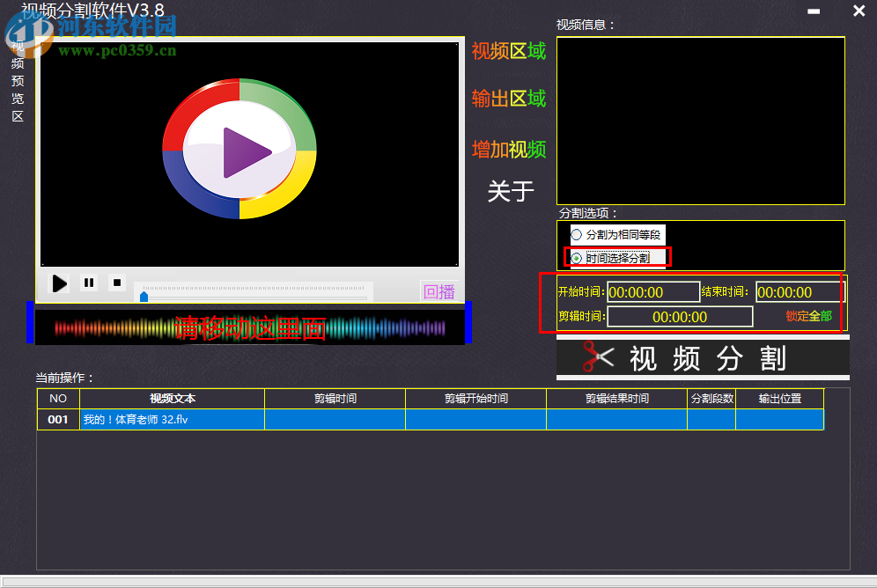Screen dimensions: 877x588
Task: Click 增加视频 to add a video
Action: [510, 150]
